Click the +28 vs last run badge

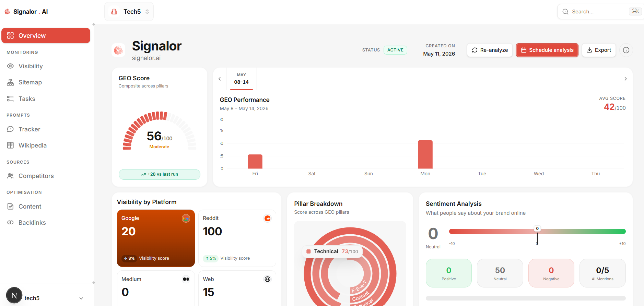click(160, 174)
